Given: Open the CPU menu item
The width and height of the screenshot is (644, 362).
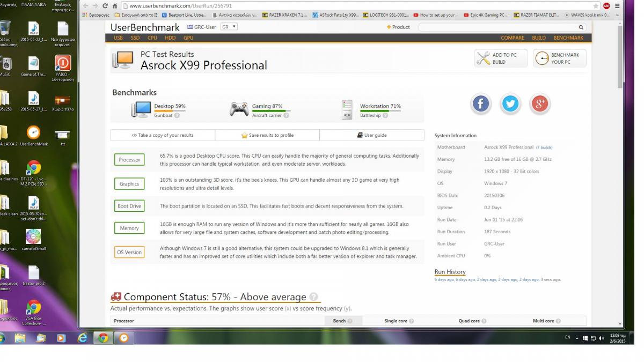Looking at the screenshot, I should point(152,38).
